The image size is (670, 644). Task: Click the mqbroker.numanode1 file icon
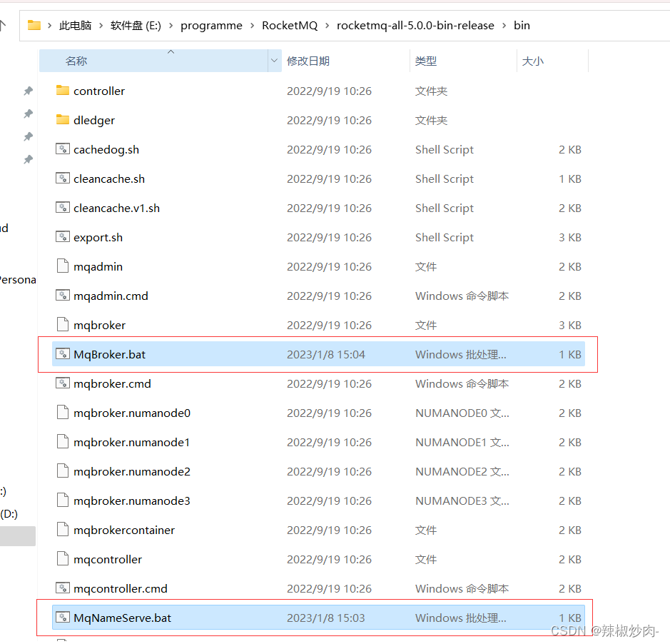tap(63, 441)
